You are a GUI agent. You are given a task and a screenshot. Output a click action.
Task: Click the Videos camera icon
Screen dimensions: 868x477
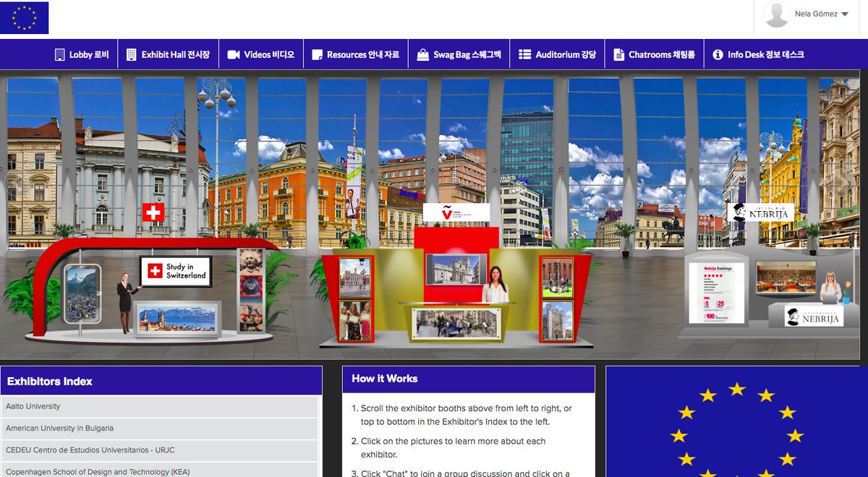(x=233, y=54)
